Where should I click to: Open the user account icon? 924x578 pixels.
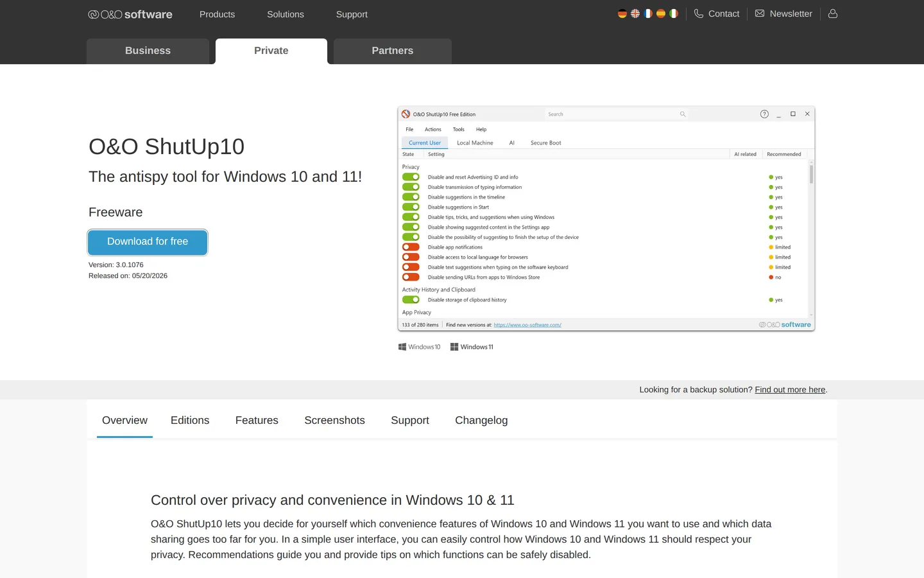833,13
